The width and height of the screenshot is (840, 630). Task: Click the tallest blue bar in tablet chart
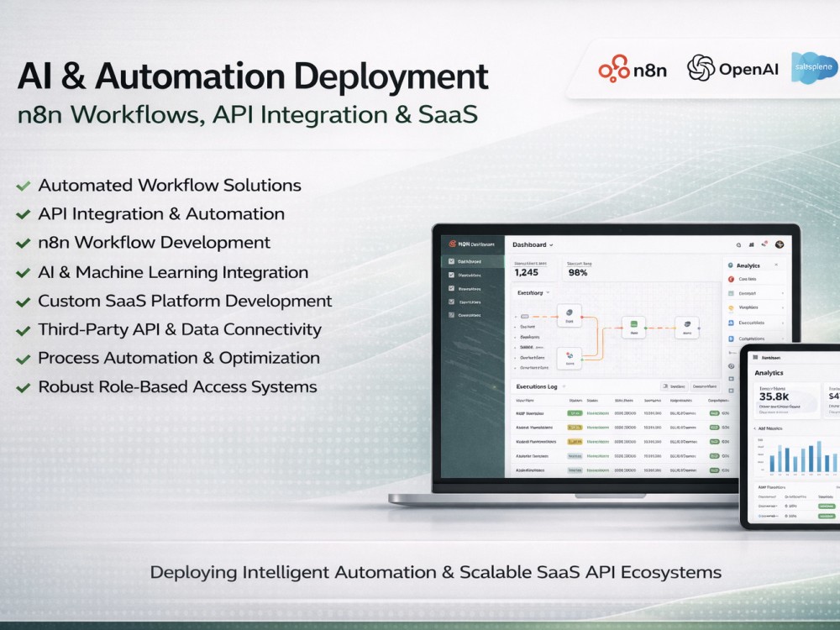(818, 457)
